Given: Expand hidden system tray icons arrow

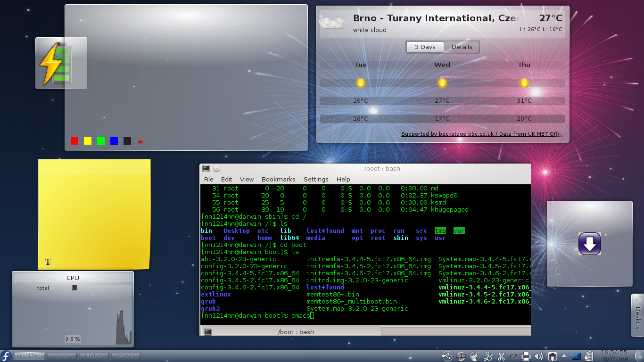Looking at the screenshot, I should tap(563, 356).
